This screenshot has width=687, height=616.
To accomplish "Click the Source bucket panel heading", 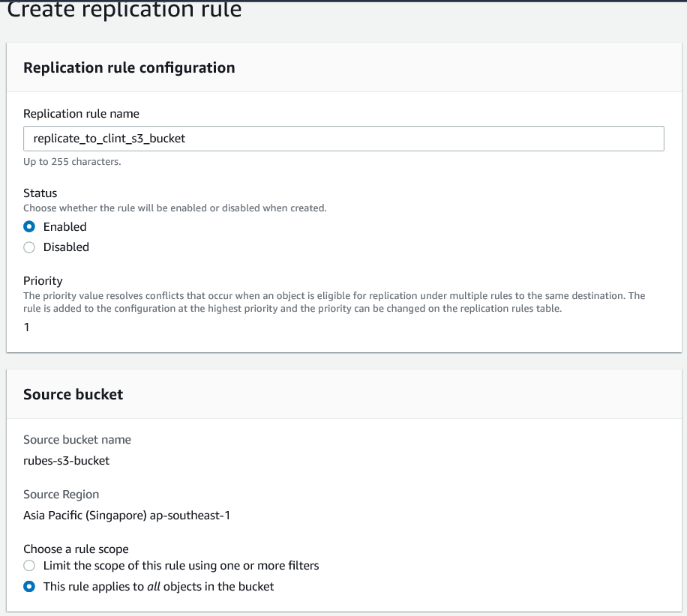I will click(x=73, y=394).
